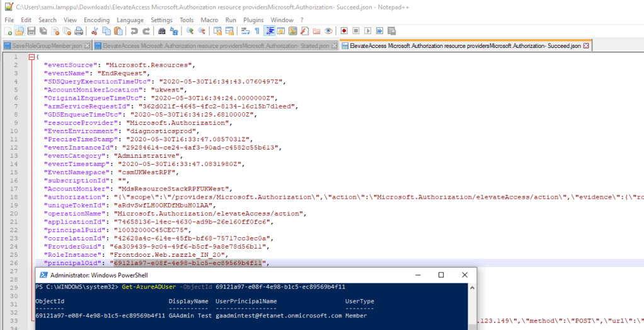Open Find with the binoculars icon
This screenshot has height=330, width=644.
161,31
